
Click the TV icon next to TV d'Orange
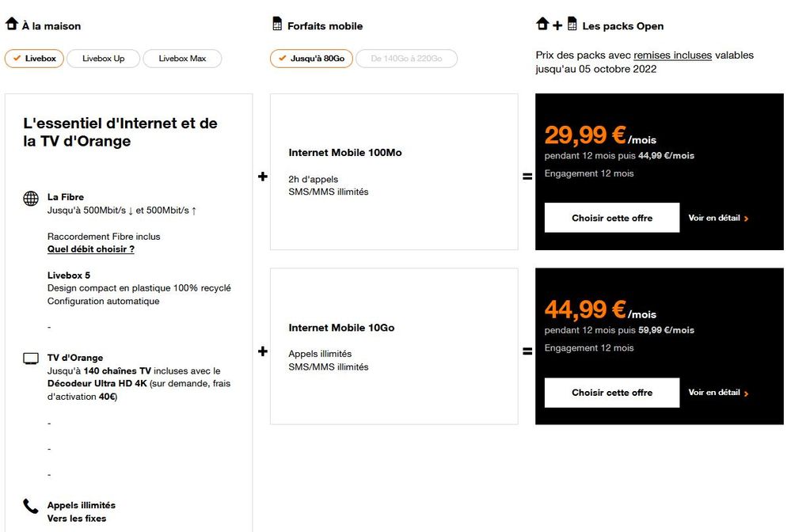pyautogui.click(x=31, y=359)
